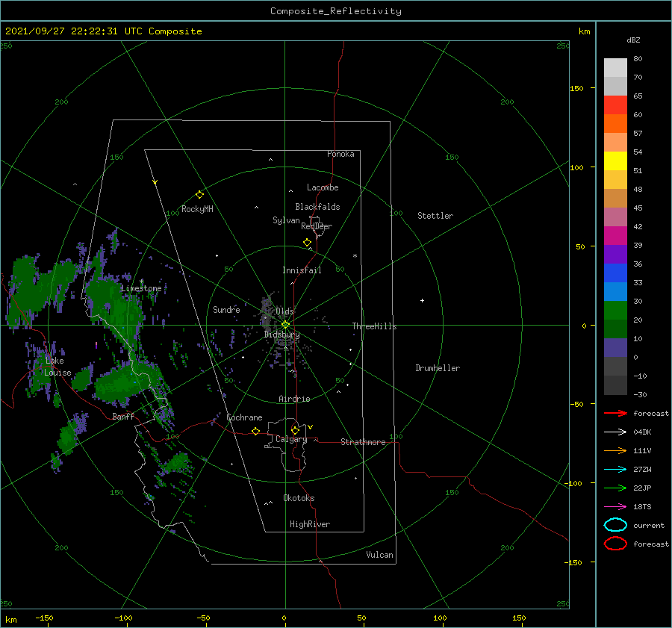Click the indigo 10 dBZ color swatch

[x=615, y=348]
